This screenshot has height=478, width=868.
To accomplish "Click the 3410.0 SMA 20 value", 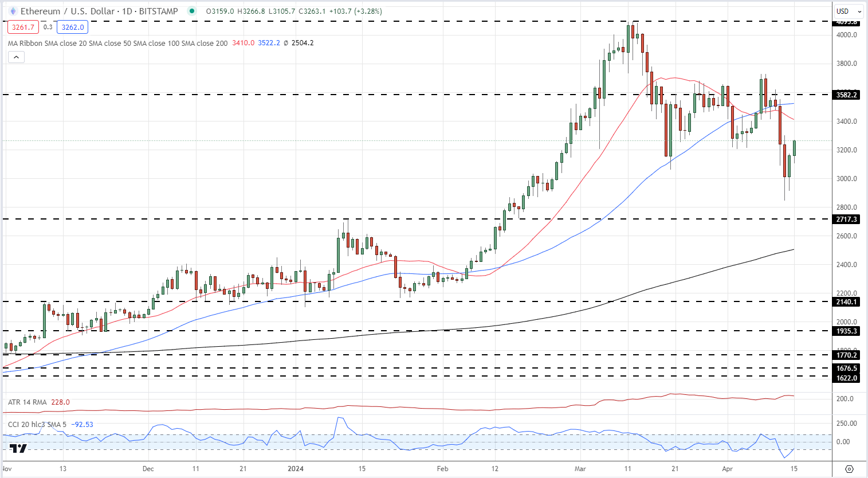I will [x=243, y=43].
